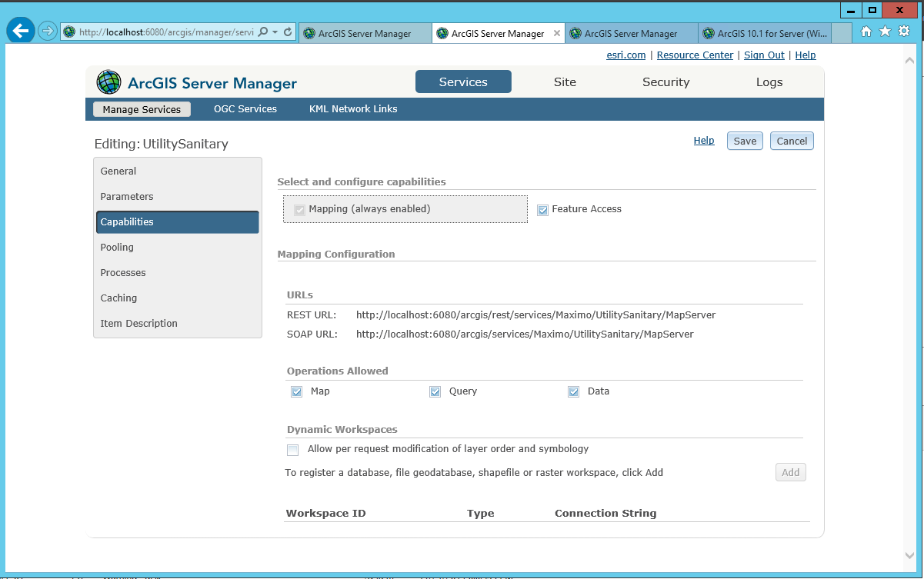Open the Resource Center link
The height and width of the screenshot is (579, 924).
(x=696, y=55)
